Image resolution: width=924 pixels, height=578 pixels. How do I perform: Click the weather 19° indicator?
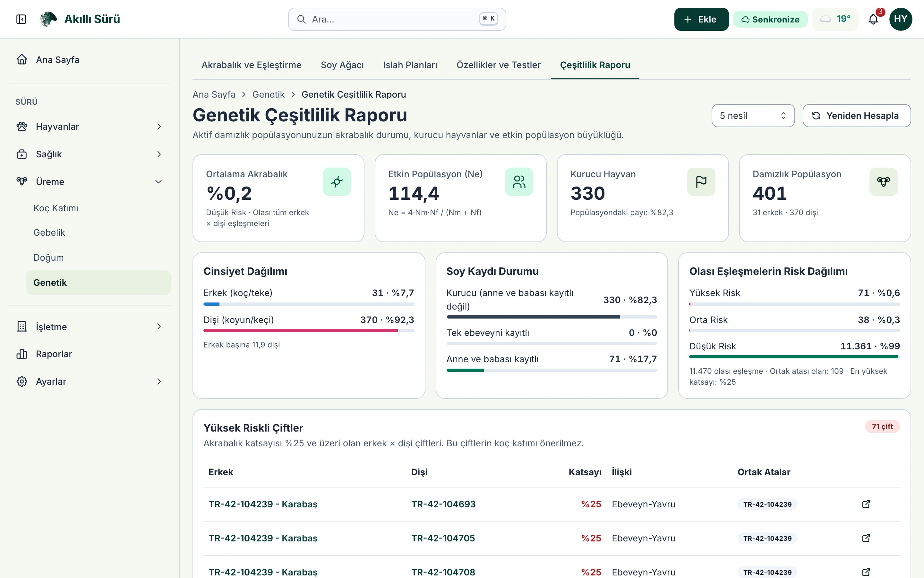(835, 19)
